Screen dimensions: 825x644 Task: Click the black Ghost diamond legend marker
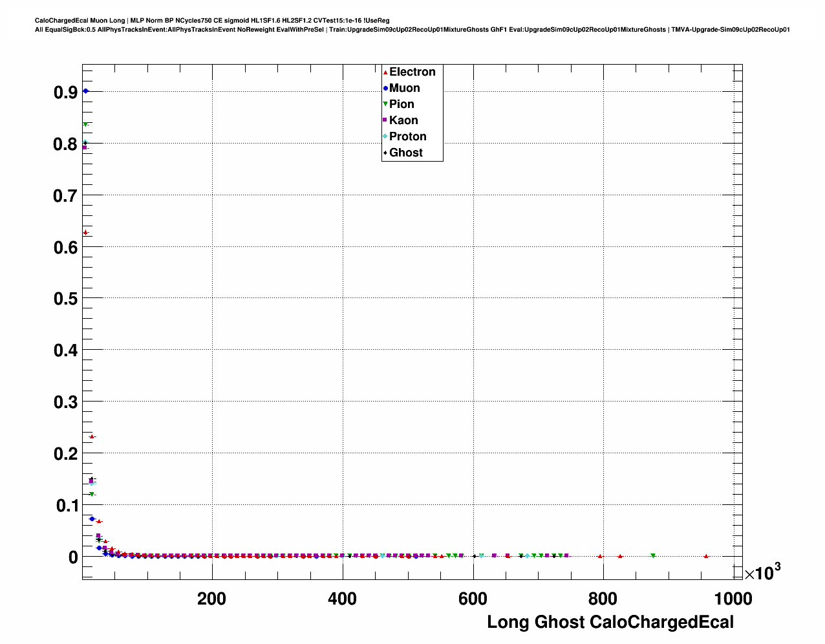pos(385,153)
